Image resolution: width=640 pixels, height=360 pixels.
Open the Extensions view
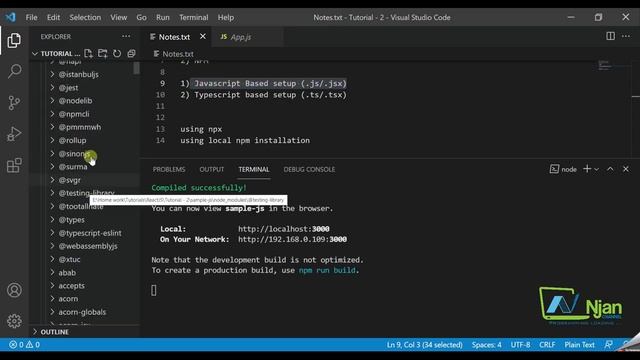click(14, 165)
